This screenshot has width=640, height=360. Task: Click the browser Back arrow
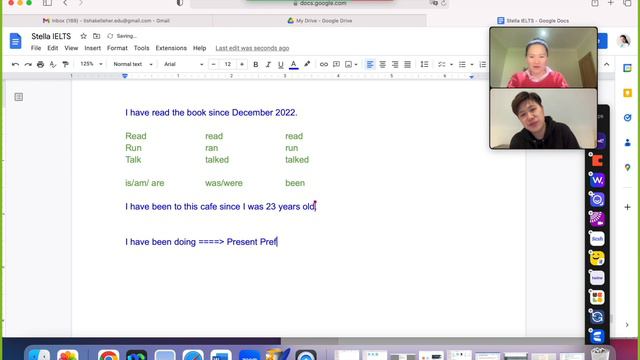point(65,3)
